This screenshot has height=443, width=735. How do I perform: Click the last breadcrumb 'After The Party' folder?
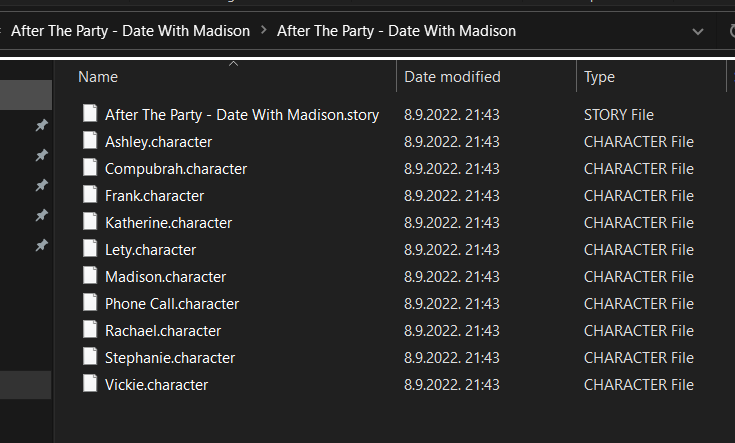(x=396, y=31)
